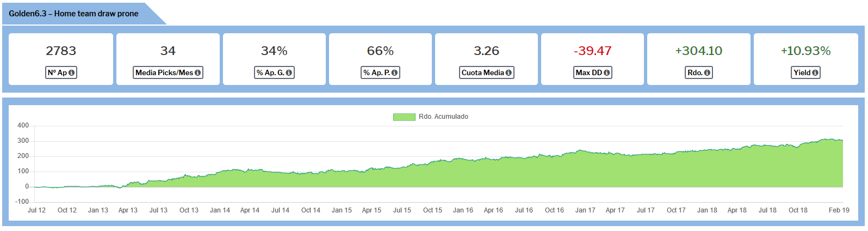Click the Yield label button
This screenshot has height=231, width=868.
click(x=805, y=72)
